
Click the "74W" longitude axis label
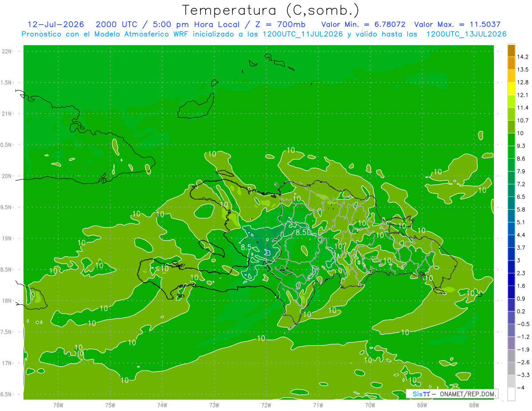(x=162, y=405)
